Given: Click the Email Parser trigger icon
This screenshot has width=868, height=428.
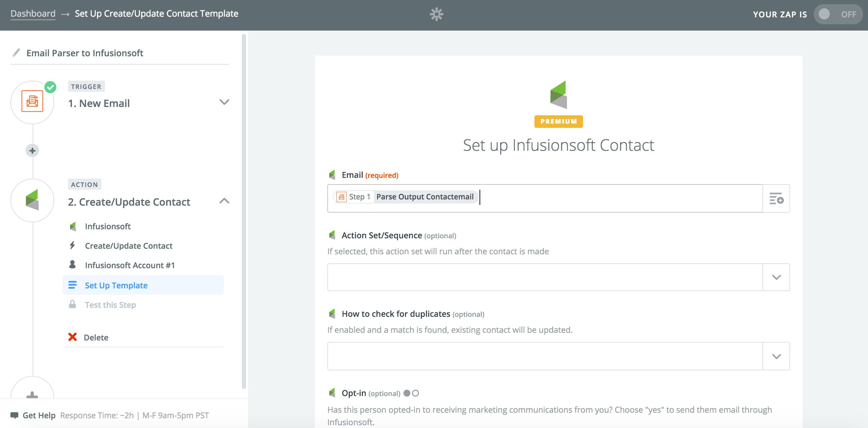Looking at the screenshot, I should [x=32, y=101].
